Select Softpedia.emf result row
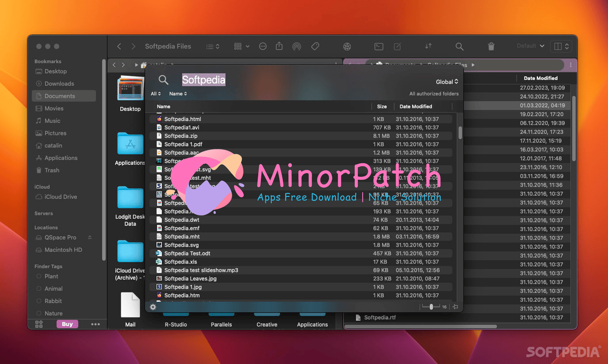 click(x=301, y=228)
